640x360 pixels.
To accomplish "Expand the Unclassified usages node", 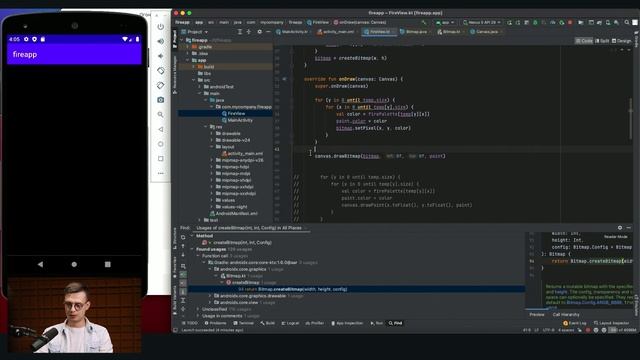I will pos(198,309).
